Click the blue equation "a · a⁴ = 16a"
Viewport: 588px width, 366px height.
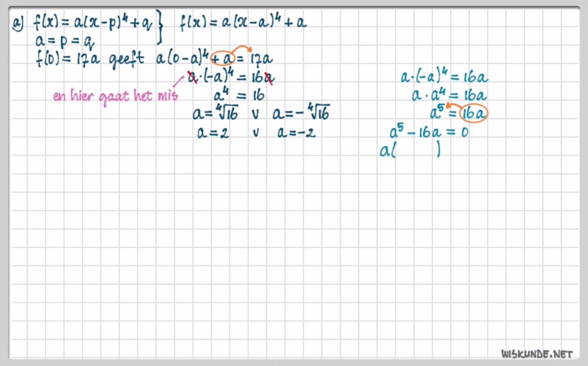449,96
